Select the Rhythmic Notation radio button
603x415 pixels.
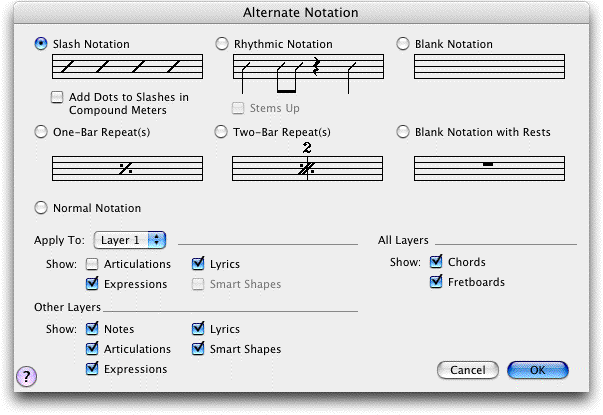(222, 43)
